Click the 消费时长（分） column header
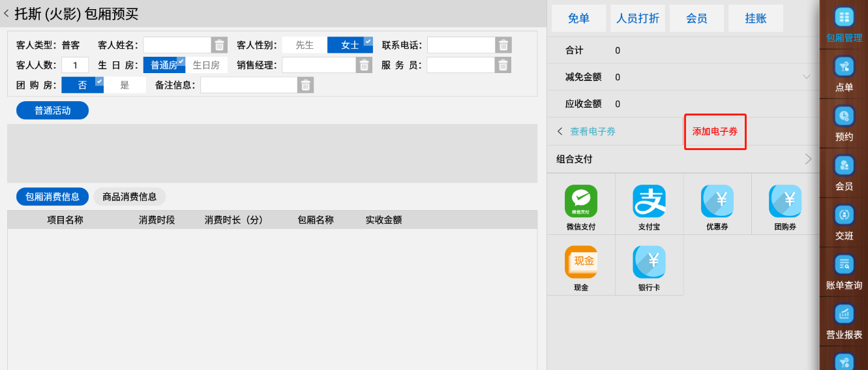Screen dimensions: 868x370 235,220
